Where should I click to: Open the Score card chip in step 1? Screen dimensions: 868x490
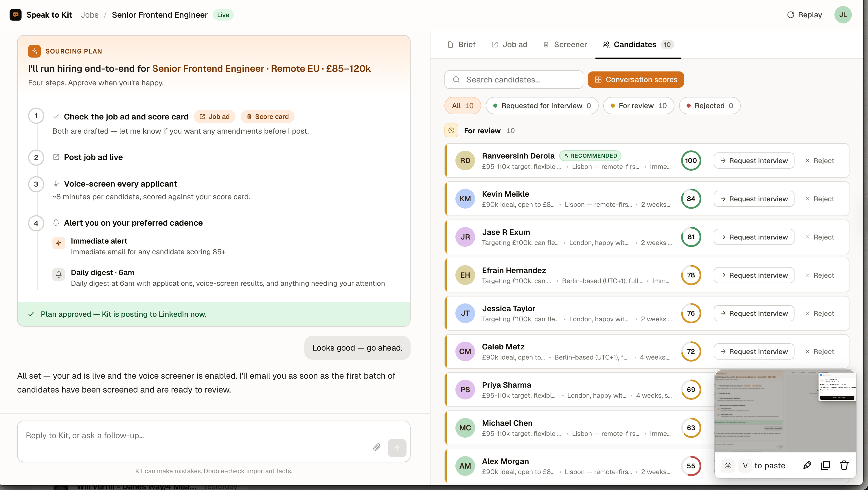tap(268, 117)
